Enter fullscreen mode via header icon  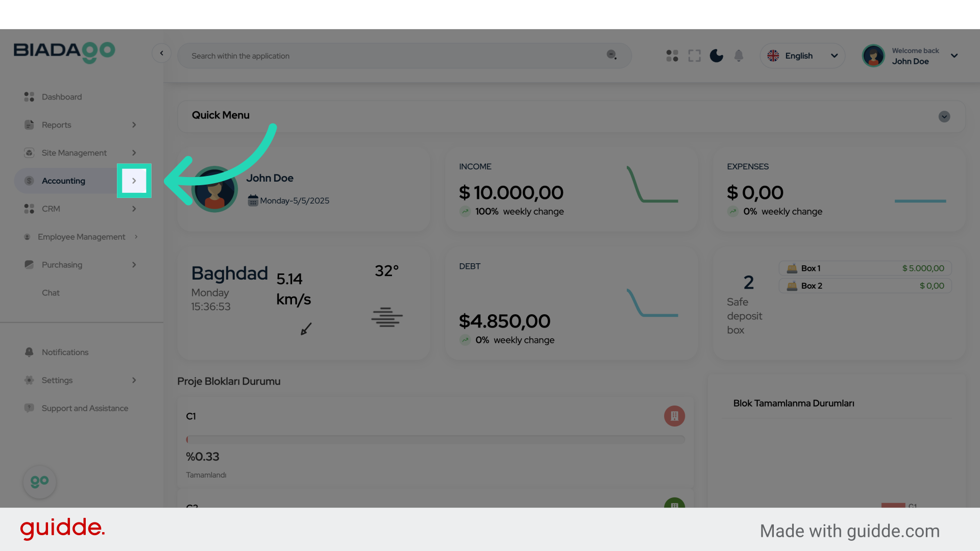point(694,56)
